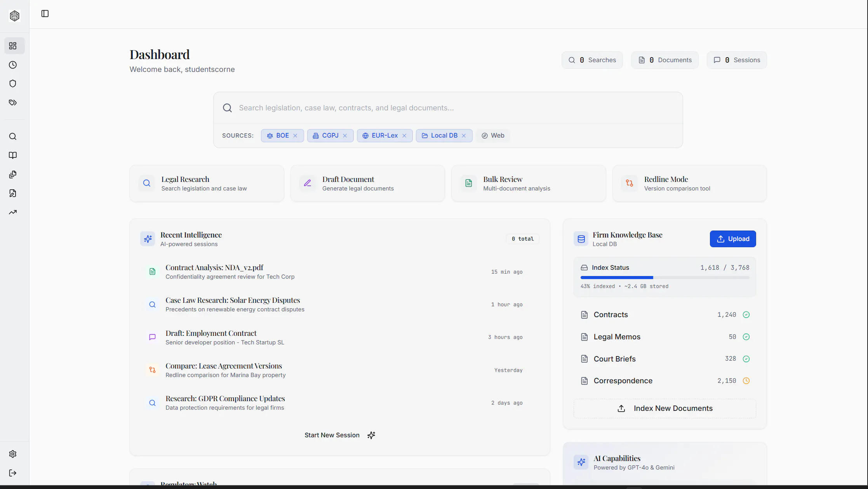Remove the CGPJ source filter

(345, 136)
